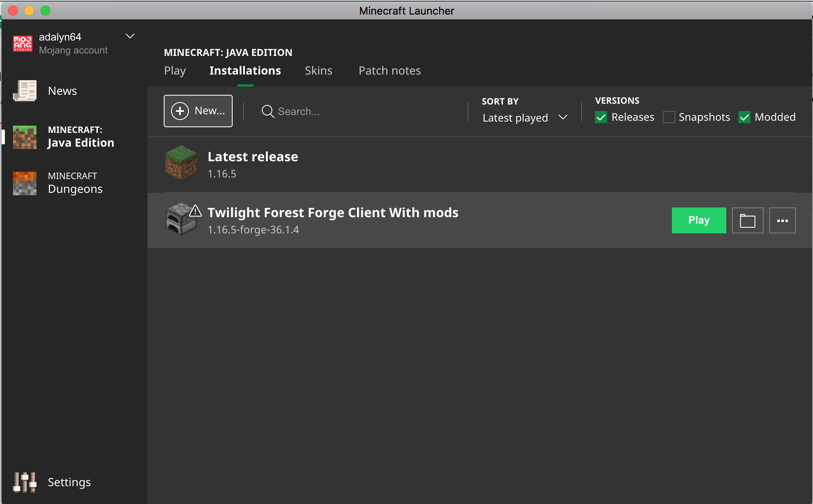Open the Patch notes tab
This screenshot has width=813, height=504.
(389, 70)
